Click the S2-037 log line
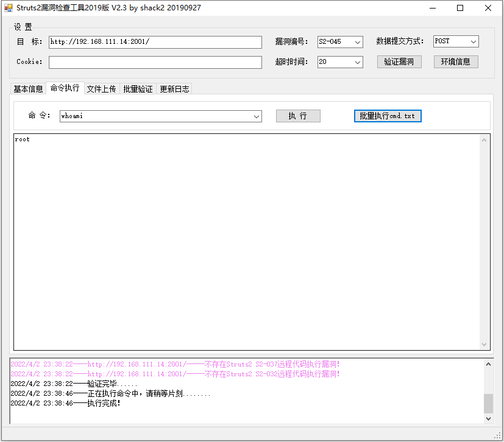The height and width of the screenshot is (442, 504). click(175, 364)
